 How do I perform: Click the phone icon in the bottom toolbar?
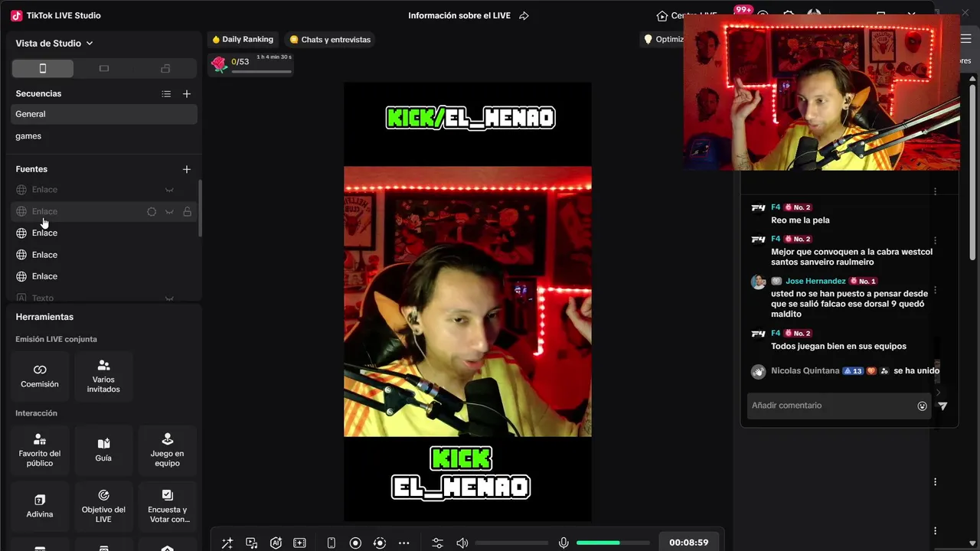click(x=331, y=543)
